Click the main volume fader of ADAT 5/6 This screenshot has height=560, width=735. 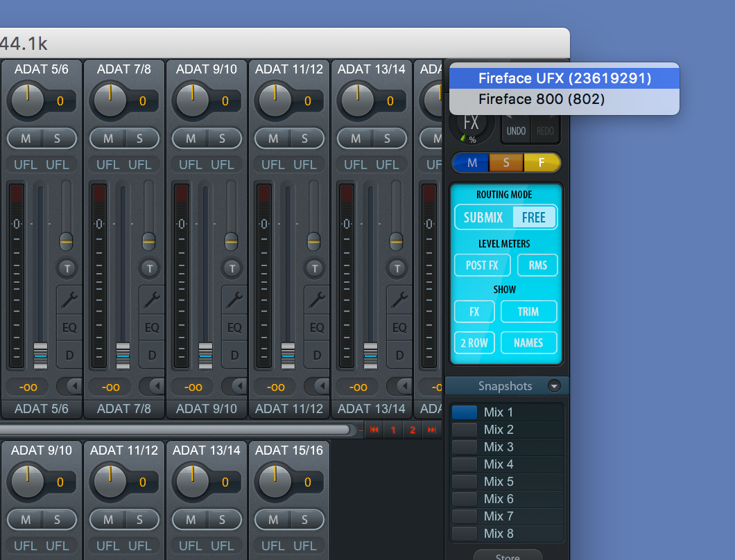pyautogui.click(x=41, y=356)
